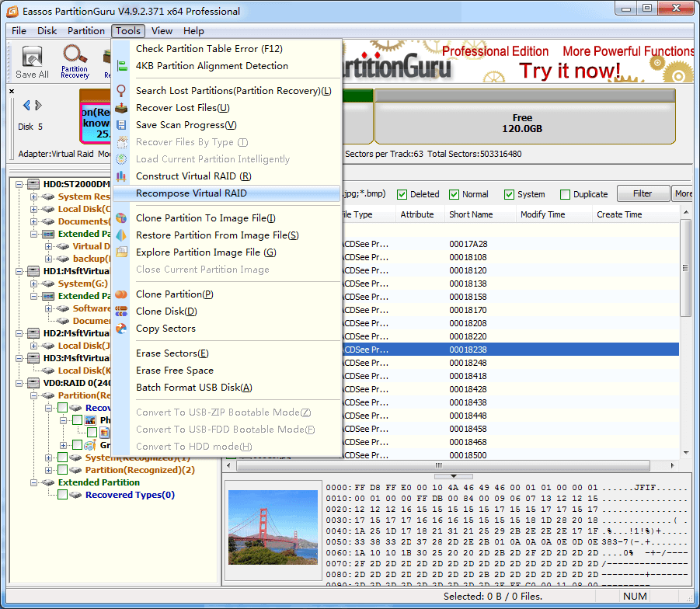Open the View menu

point(162,31)
